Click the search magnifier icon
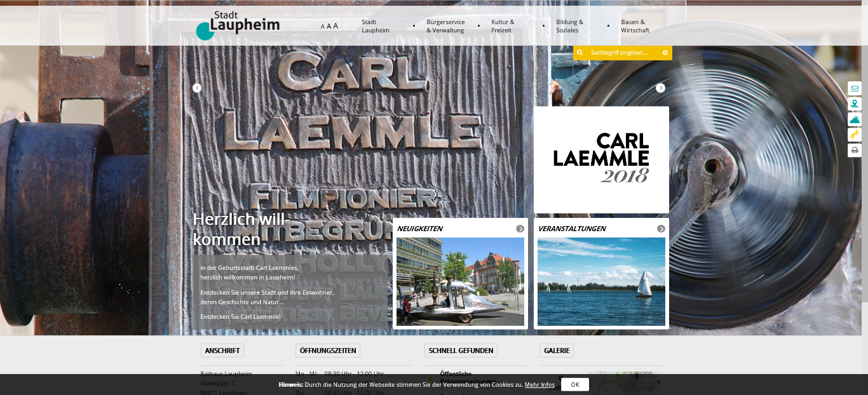Screen dimensions: 868x395 (x=580, y=53)
